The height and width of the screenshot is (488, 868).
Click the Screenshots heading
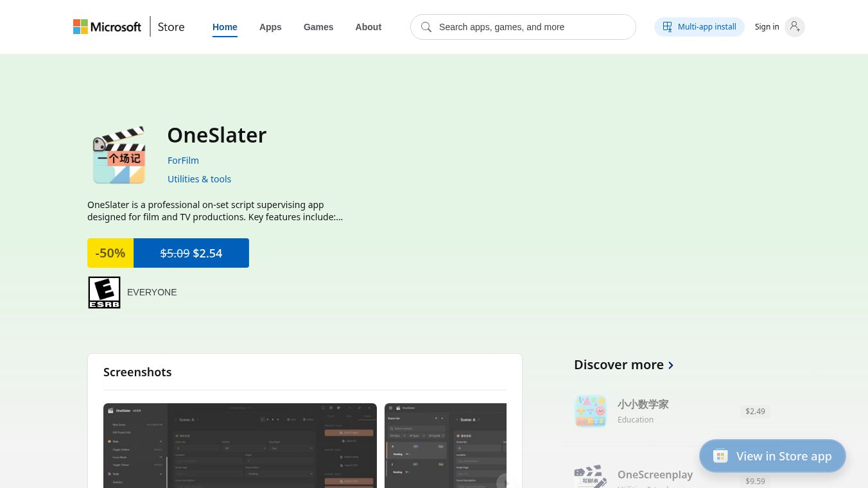coord(137,372)
